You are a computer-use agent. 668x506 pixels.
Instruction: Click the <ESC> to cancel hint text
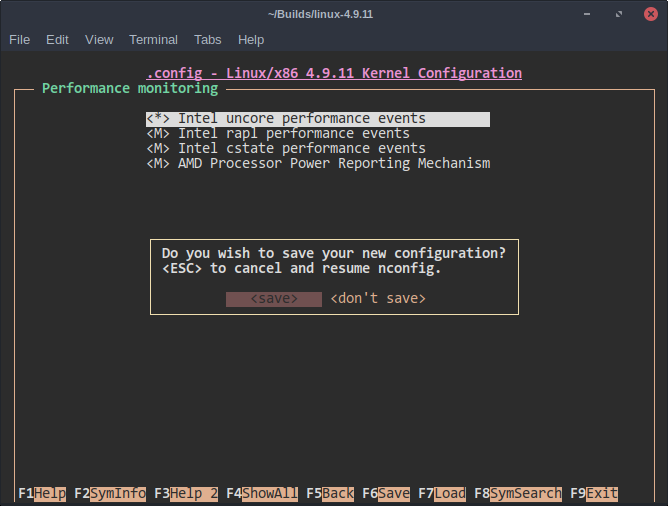click(x=302, y=268)
